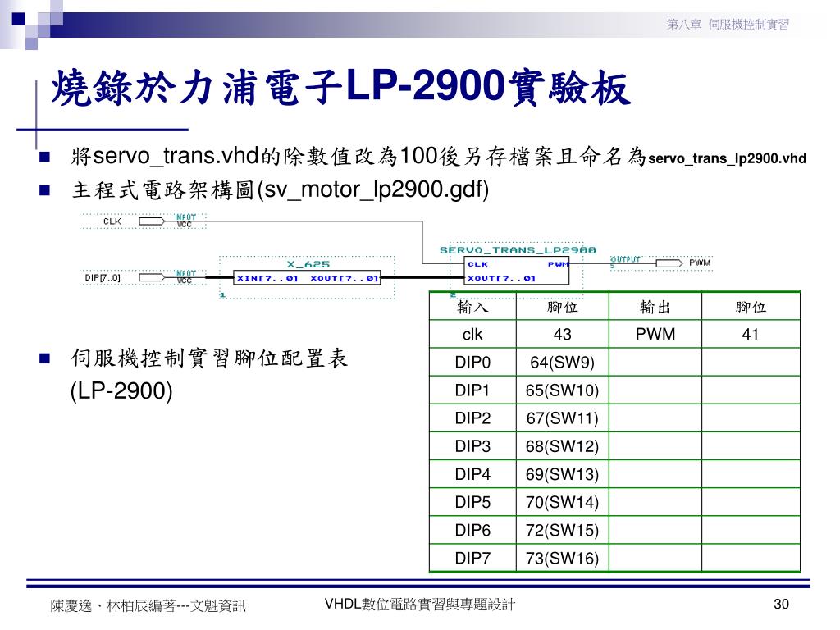The width and height of the screenshot is (840, 630).
Task: Click the DIP6 table cell
Action: coord(472,531)
